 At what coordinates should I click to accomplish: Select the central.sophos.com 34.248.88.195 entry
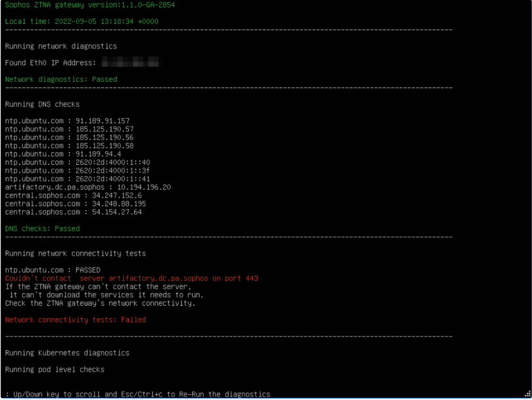[76, 204]
